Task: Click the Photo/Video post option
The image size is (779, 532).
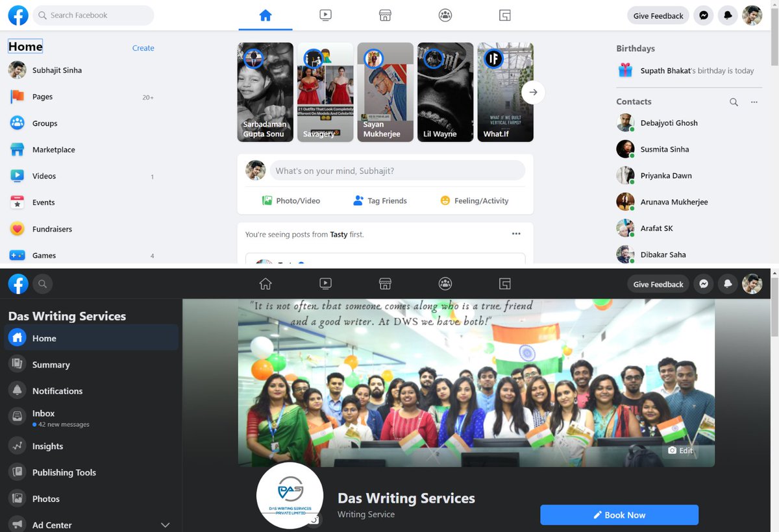Action: coord(291,200)
